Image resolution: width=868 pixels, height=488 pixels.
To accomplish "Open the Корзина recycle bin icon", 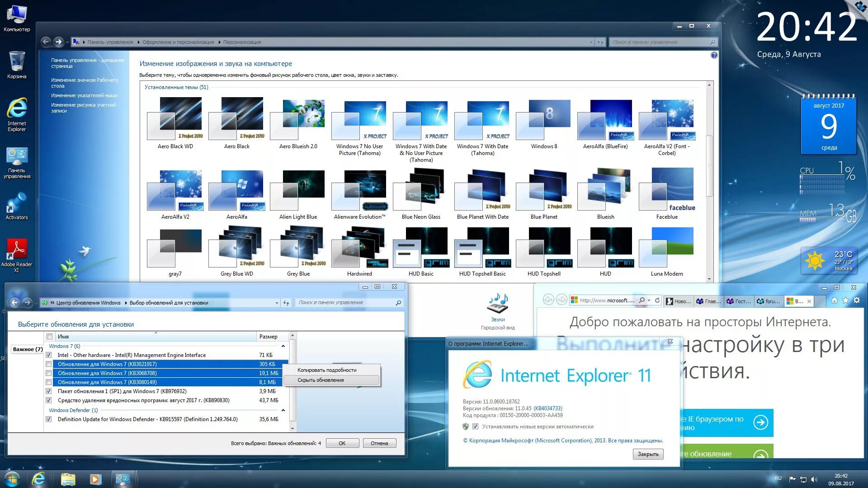I will (x=17, y=65).
